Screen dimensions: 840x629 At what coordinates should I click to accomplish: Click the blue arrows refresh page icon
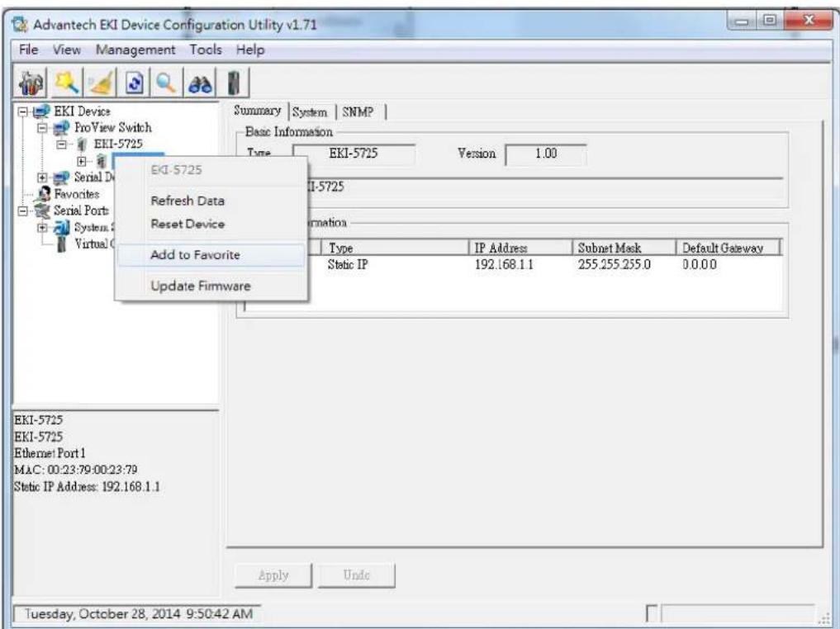134,83
